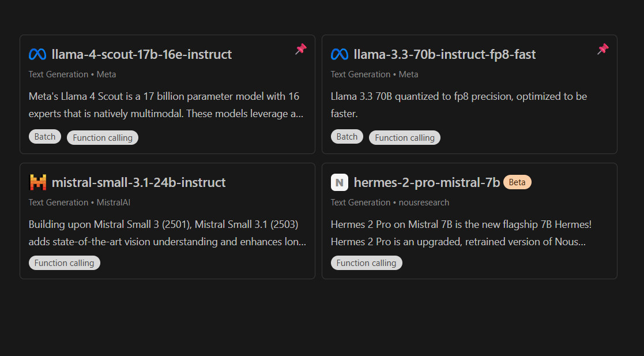This screenshot has width=644, height=356.
Task: Click Function calling tag on llama-4-scout card
Action: point(103,137)
